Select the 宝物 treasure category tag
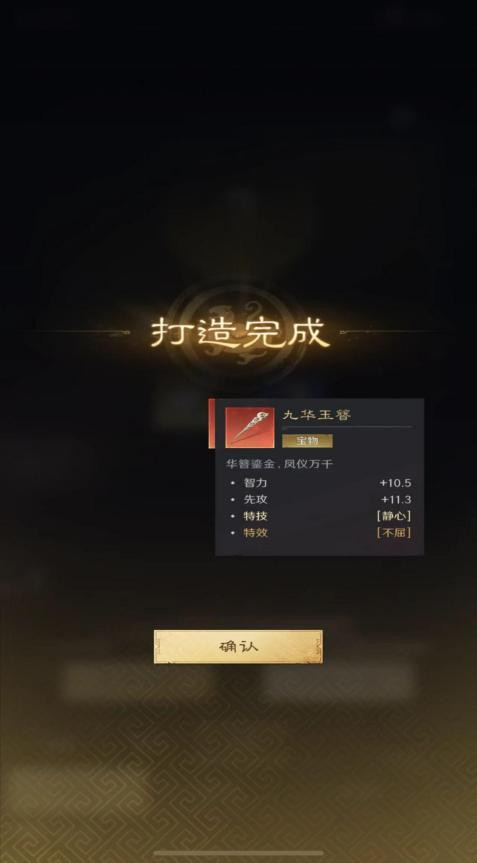477x863 pixels. point(308,440)
